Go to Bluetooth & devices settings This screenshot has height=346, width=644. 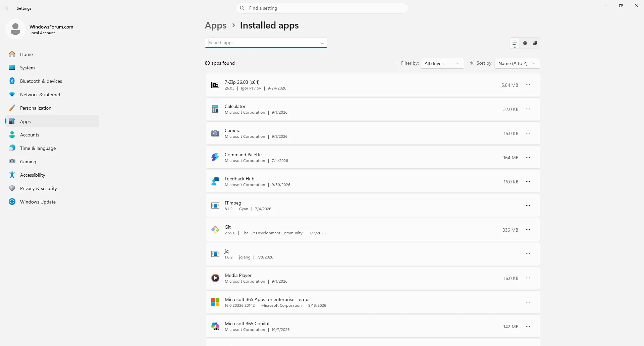[x=52, y=81]
